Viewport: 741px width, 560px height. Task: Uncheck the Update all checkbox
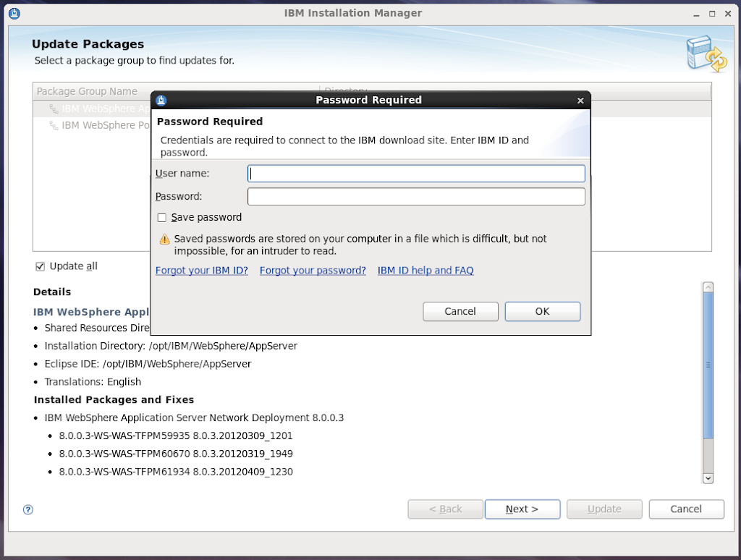(41, 266)
